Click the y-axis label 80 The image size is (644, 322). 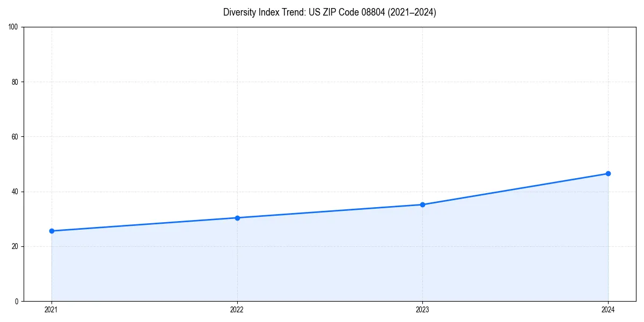point(16,82)
